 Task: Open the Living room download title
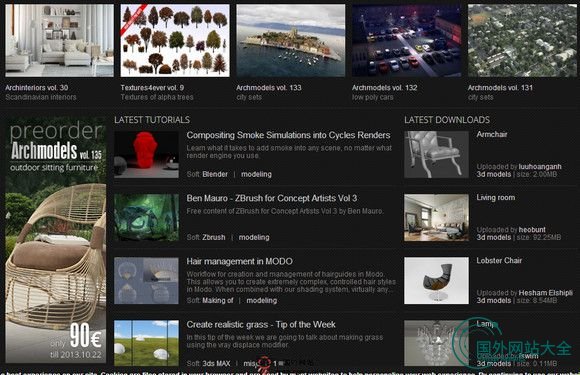496,197
